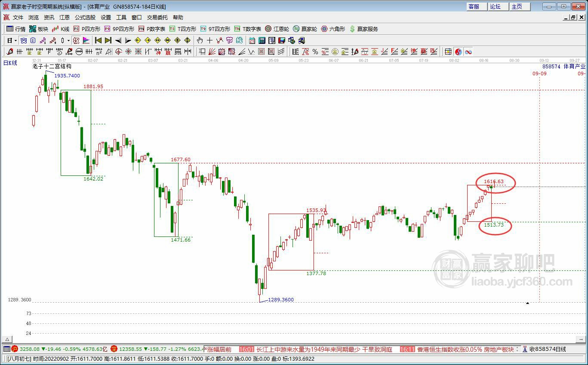588x365 pixels.
Task: Click the 1289.3600 low price label on chart
Action: (x=281, y=300)
